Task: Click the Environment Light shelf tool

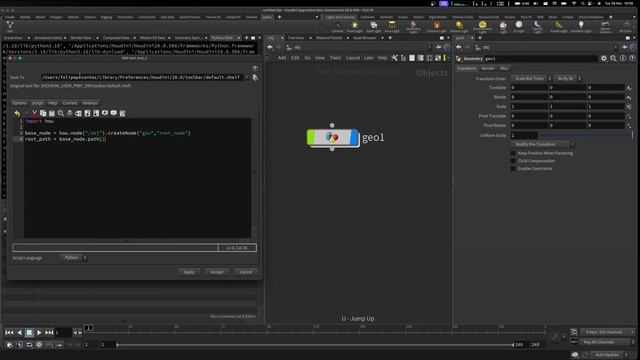Action: [x=482, y=27]
